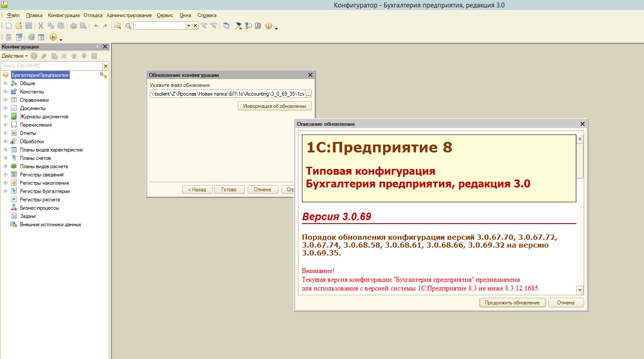
Task: Click Отмена in Описание обновления dialog
Action: click(x=566, y=303)
